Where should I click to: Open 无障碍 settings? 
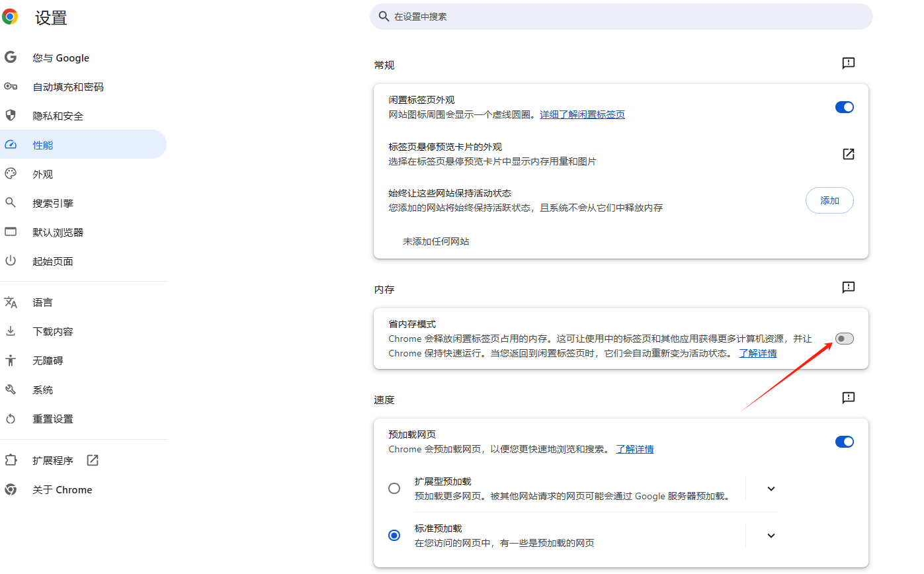point(83,360)
